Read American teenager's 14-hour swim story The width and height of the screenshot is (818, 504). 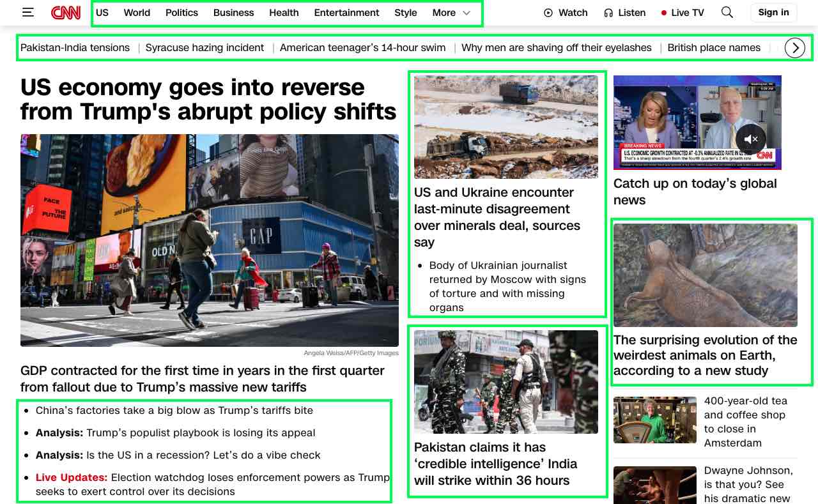362,48
